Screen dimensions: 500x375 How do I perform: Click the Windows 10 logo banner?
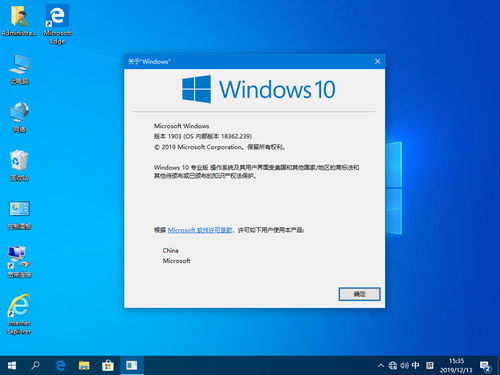click(259, 89)
